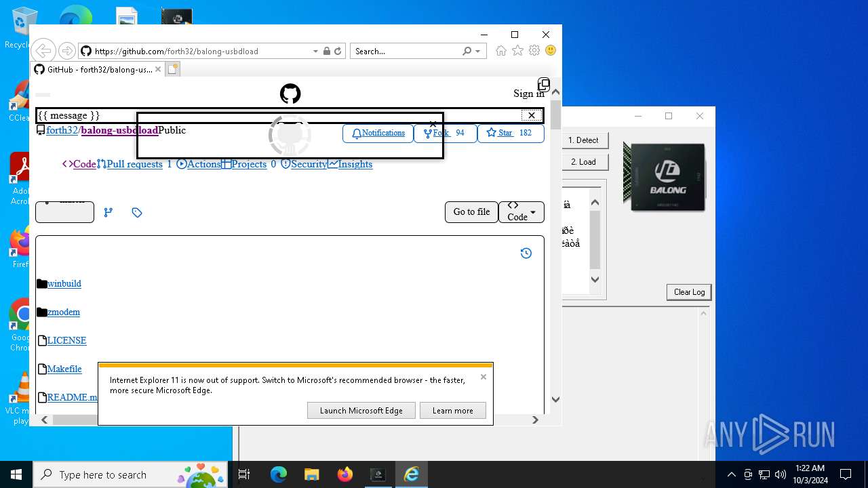Click the Notifications button
The width and height of the screenshot is (868, 488).
(x=378, y=133)
